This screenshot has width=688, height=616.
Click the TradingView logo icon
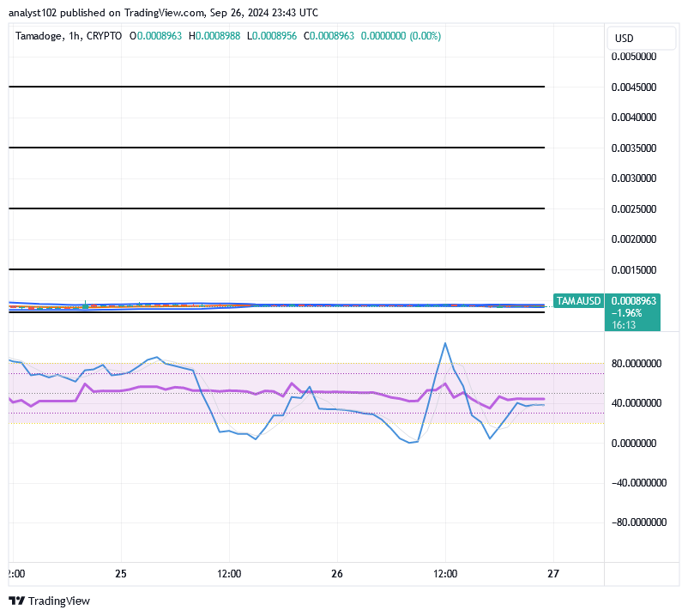(17, 601)
